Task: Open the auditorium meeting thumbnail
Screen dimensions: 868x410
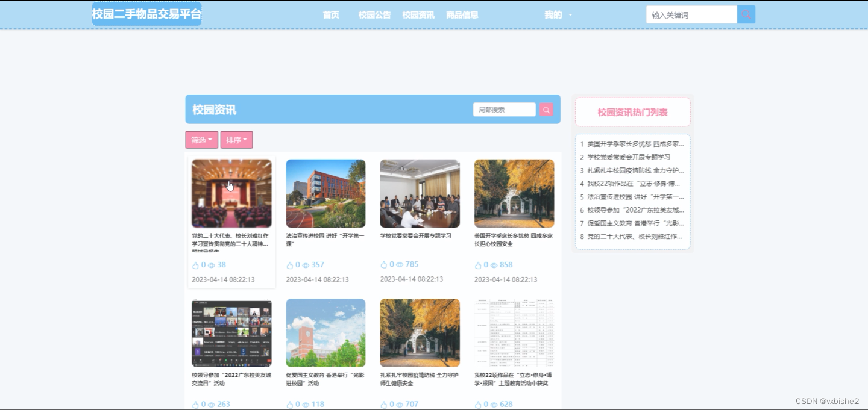Action: tap(231, 193)
